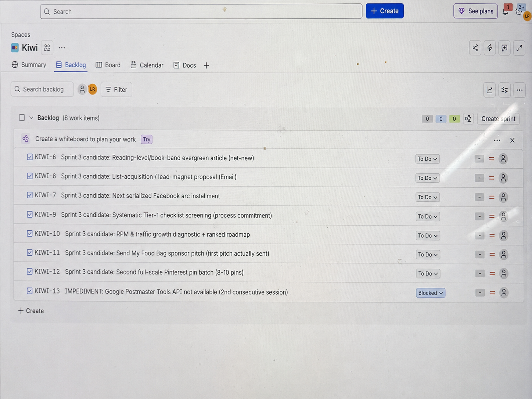
Task: Click the blue Create button
Action: (x=385, y=11)
